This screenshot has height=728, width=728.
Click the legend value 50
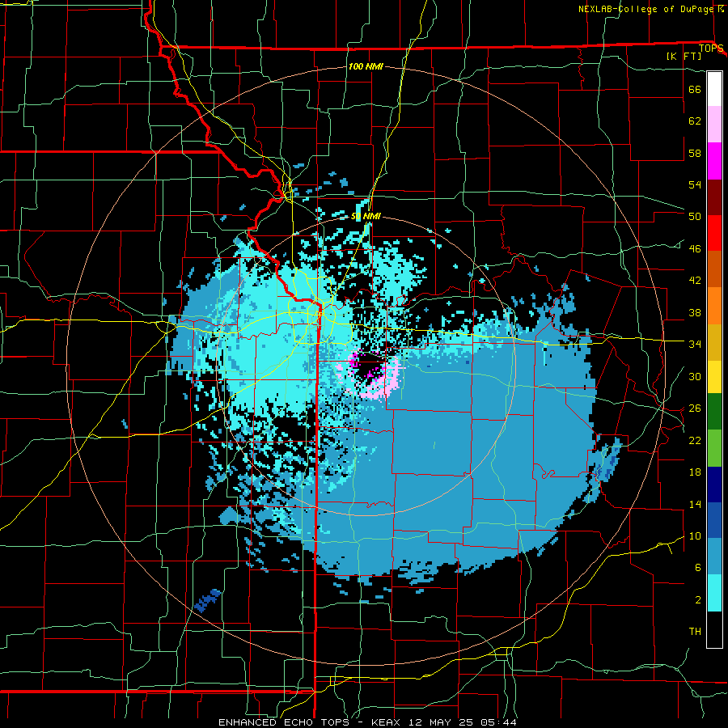point(695,217)
